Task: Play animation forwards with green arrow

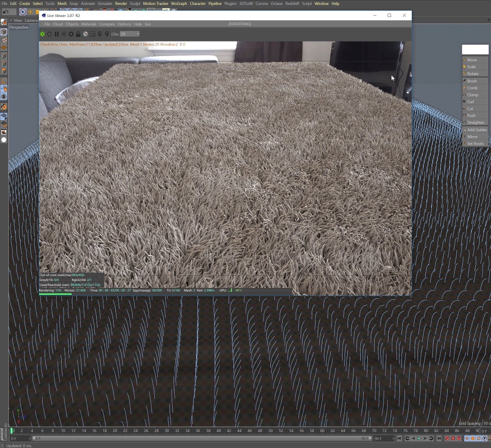Action: 419,438
